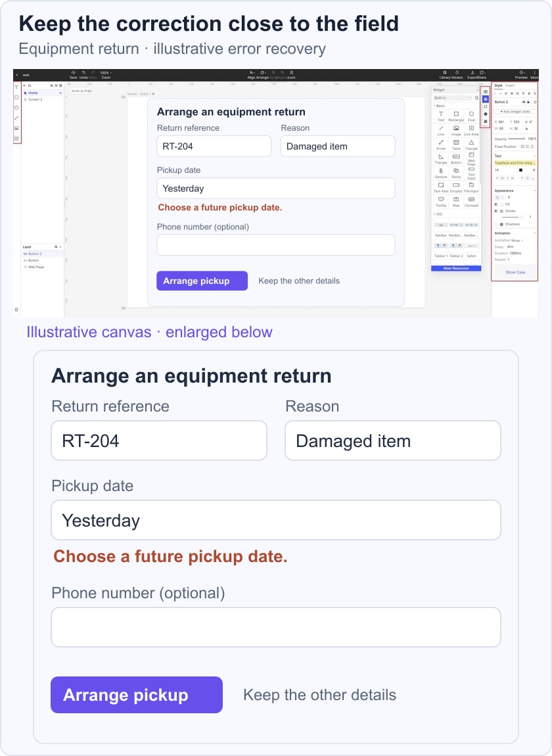The width and height of the screenshot is (552, 756).
Task: Pick the Sticky widget
Action: pos(456,173)
